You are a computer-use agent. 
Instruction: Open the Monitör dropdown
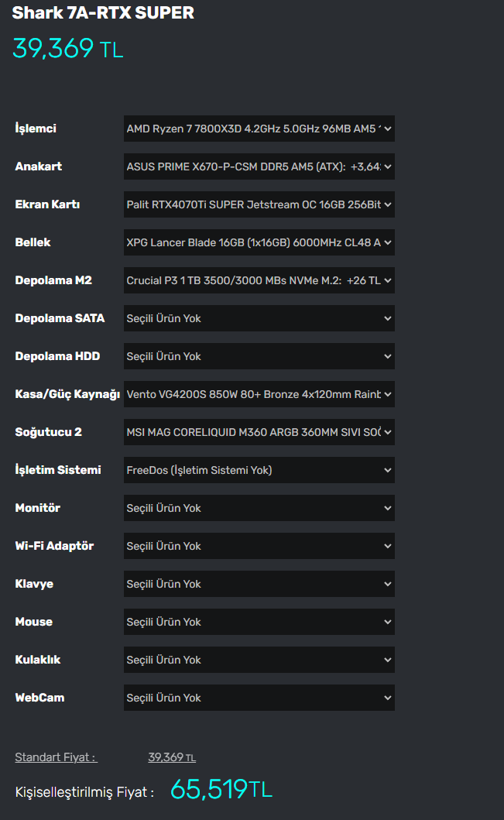[259, 508]
